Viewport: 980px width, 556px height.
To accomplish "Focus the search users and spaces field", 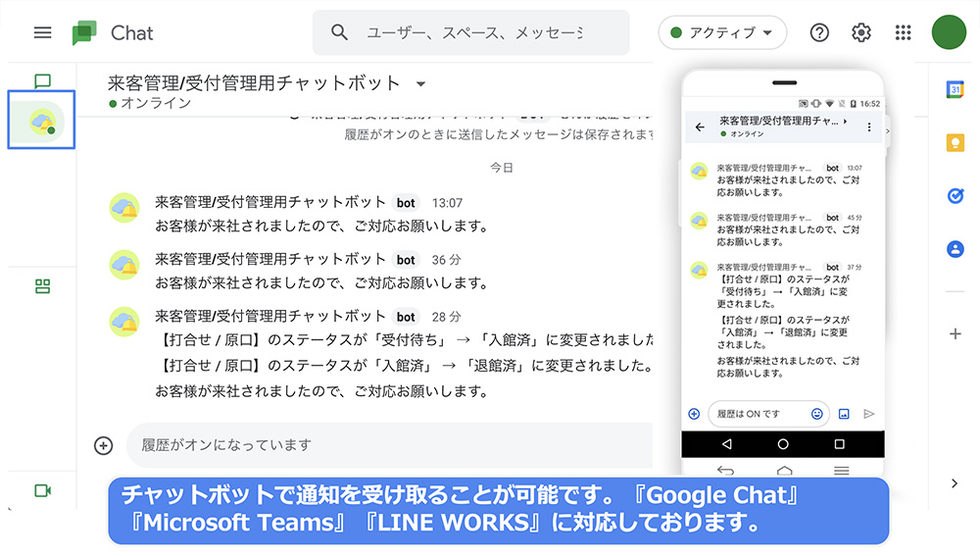I will click(x=470, y=32).
